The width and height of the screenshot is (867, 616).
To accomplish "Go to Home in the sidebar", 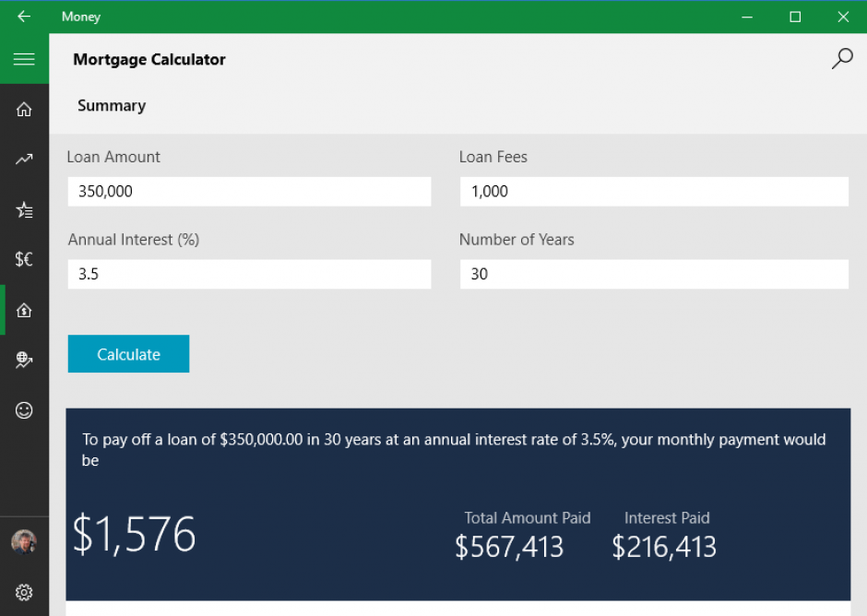I will [24, 108].
